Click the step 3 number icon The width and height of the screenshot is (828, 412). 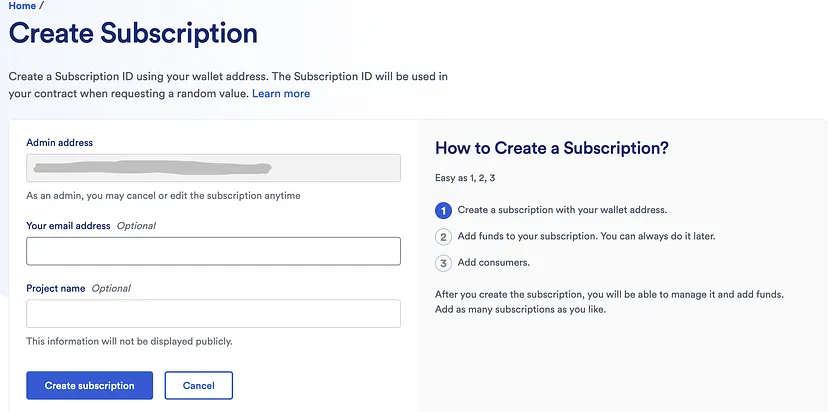coord(444,263)
